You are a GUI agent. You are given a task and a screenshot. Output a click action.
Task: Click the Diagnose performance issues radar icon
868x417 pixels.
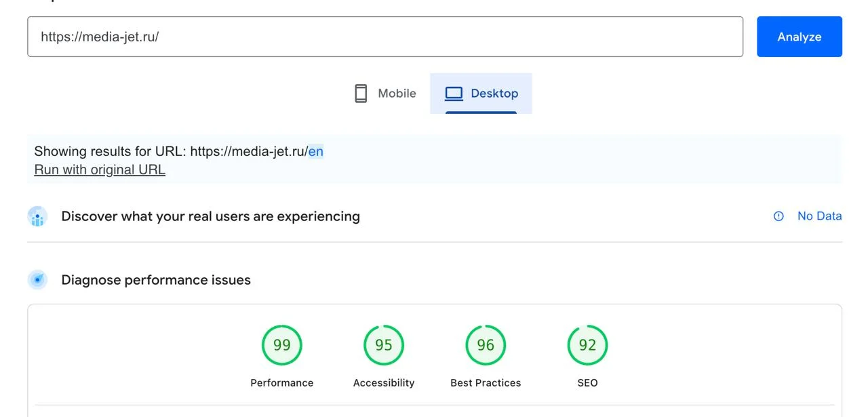37,280
